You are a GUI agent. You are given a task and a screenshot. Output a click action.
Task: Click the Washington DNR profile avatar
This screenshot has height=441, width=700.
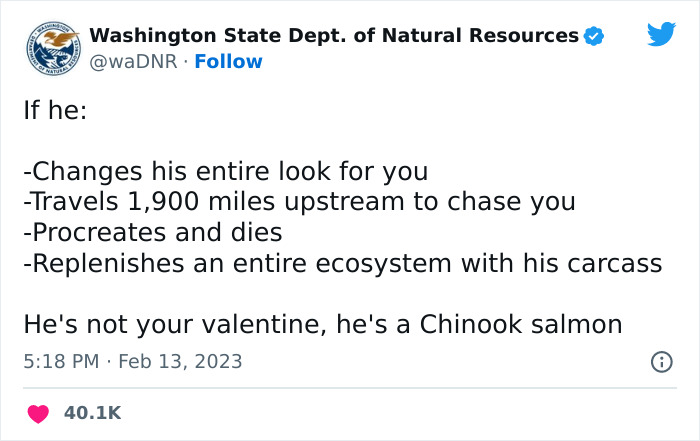pyautogui.click(x=53, y=48)
